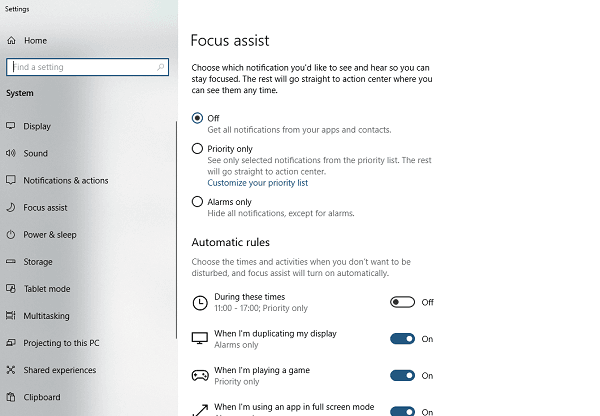The image size is (600, 416).
Task: Select the Storage drive icon
Action: [11, 261]
